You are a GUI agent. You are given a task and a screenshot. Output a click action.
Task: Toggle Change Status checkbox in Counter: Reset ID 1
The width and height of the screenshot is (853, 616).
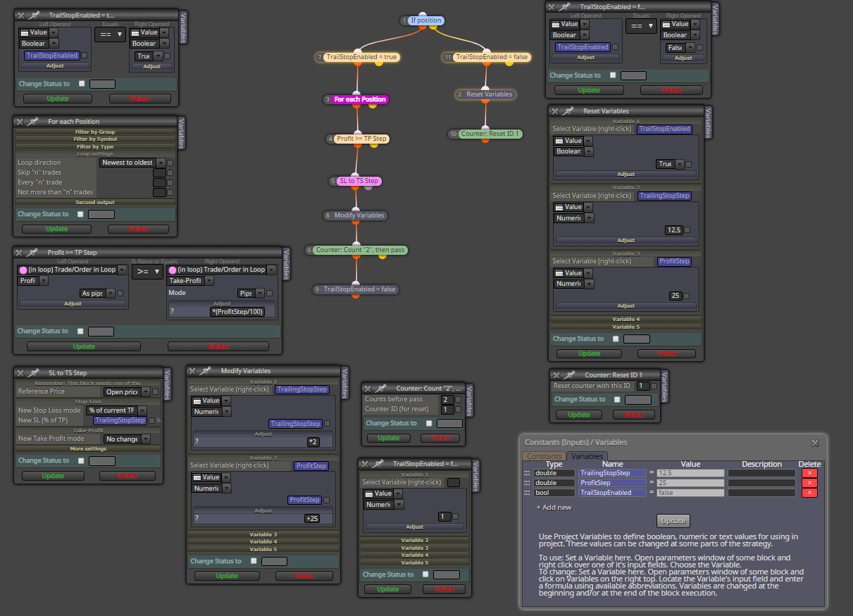point(617,399)
